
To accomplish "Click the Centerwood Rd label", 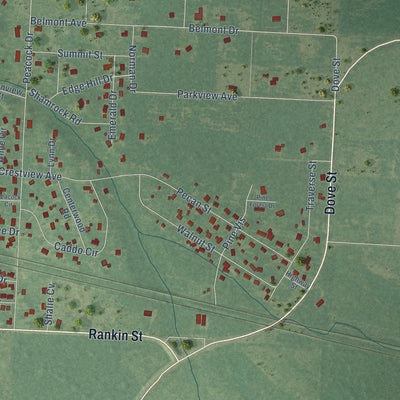I will coord(74,210).
